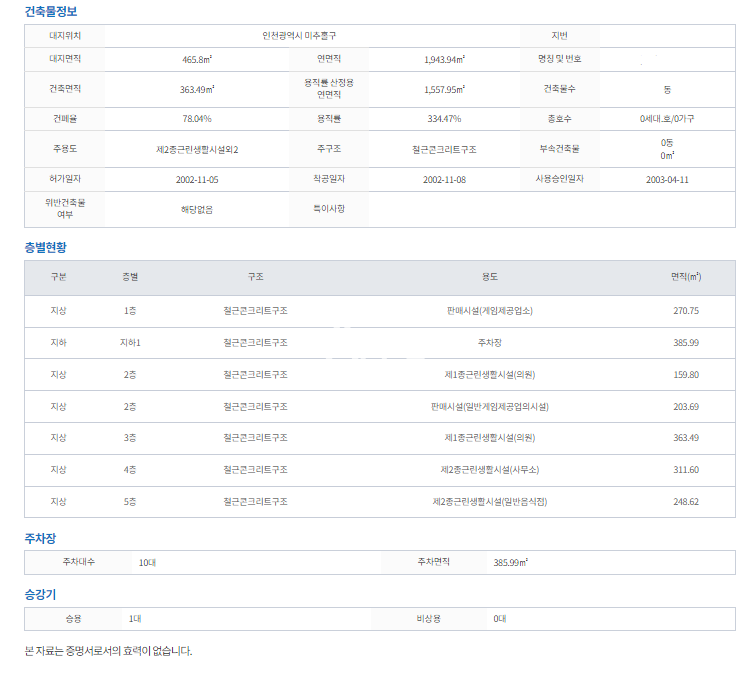Select the 사용승인일자 date 2003-04-11
755x686 pixels.
click(x=667, y=180)
